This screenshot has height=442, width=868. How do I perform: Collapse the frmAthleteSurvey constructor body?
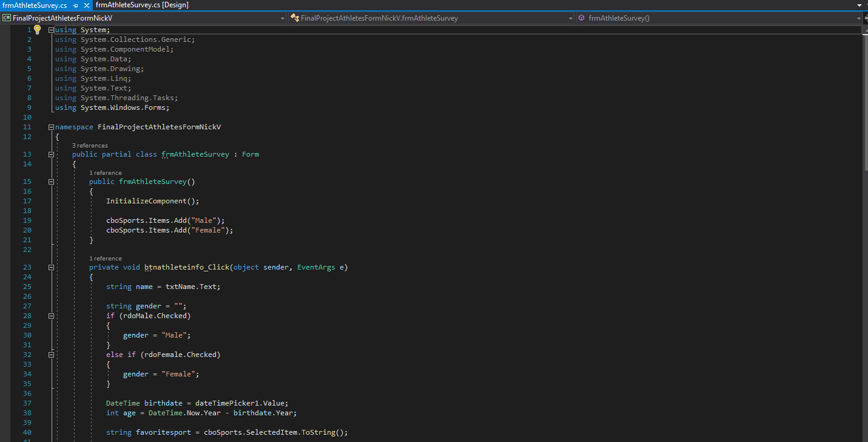[51, 181]
